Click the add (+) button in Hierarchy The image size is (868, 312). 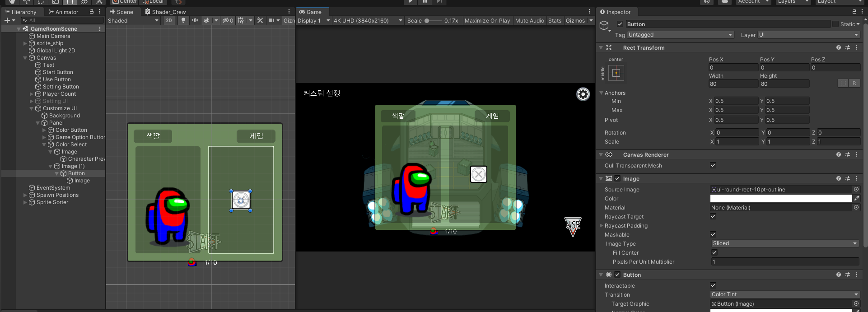point(7,20)
